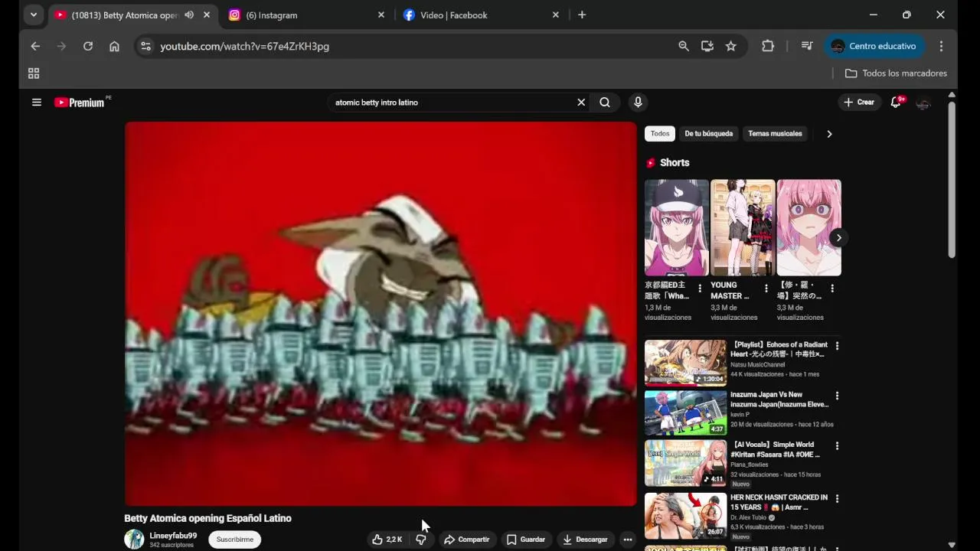Open the Linseyfabu99 channel avatar

point(134,540)
